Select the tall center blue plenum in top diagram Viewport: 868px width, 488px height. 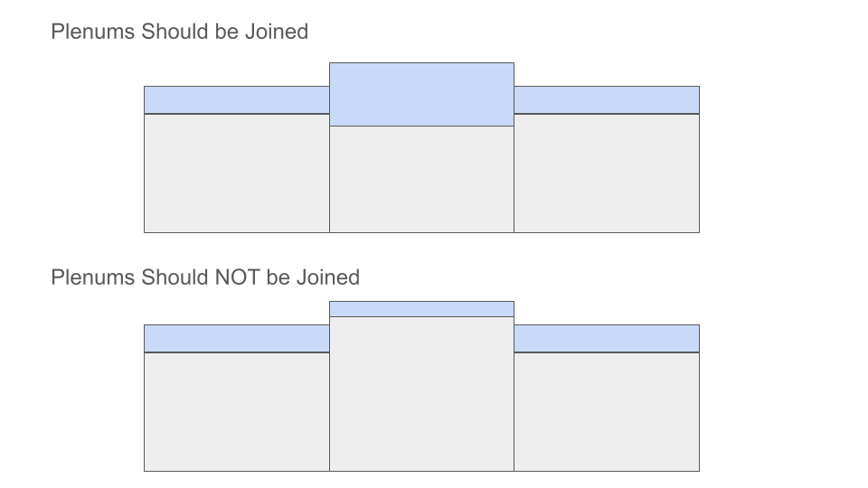click(x=421, y=94)
